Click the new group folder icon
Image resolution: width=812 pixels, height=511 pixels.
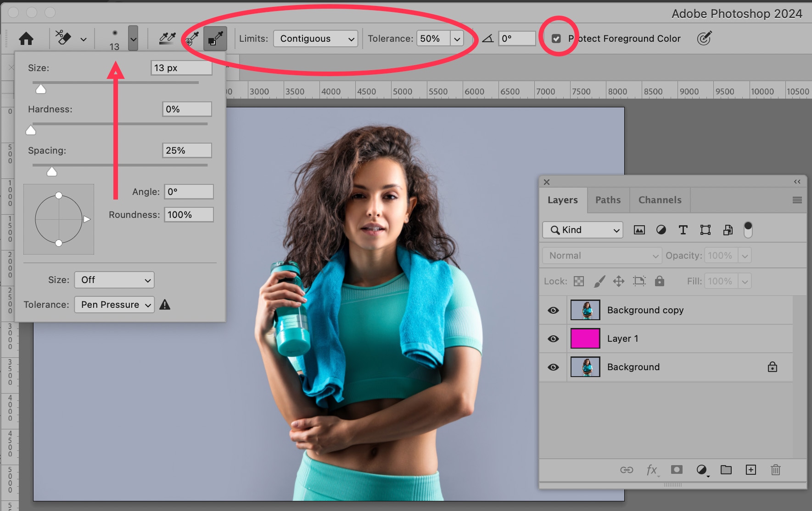[726, 469]
